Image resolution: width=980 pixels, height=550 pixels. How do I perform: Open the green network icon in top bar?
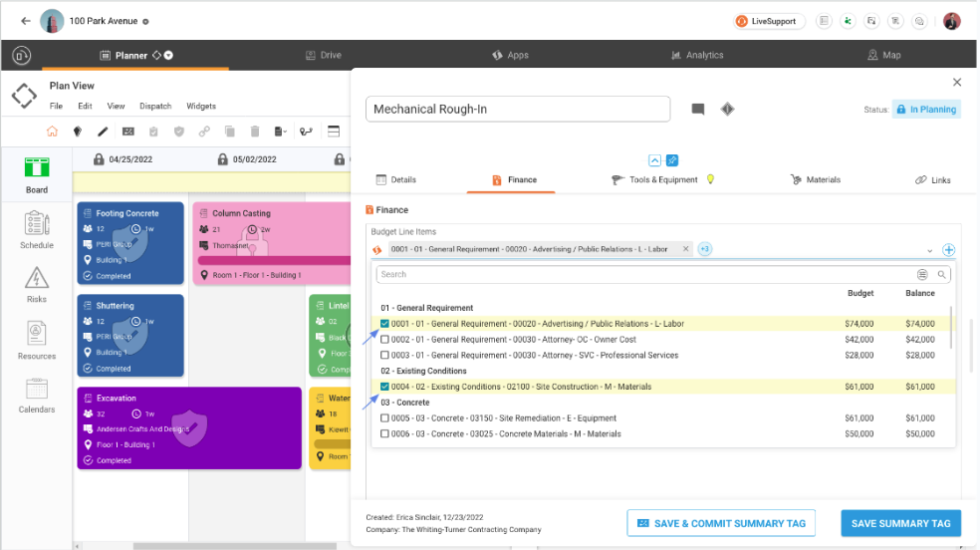pyautogui.click(x=848, y=21)
